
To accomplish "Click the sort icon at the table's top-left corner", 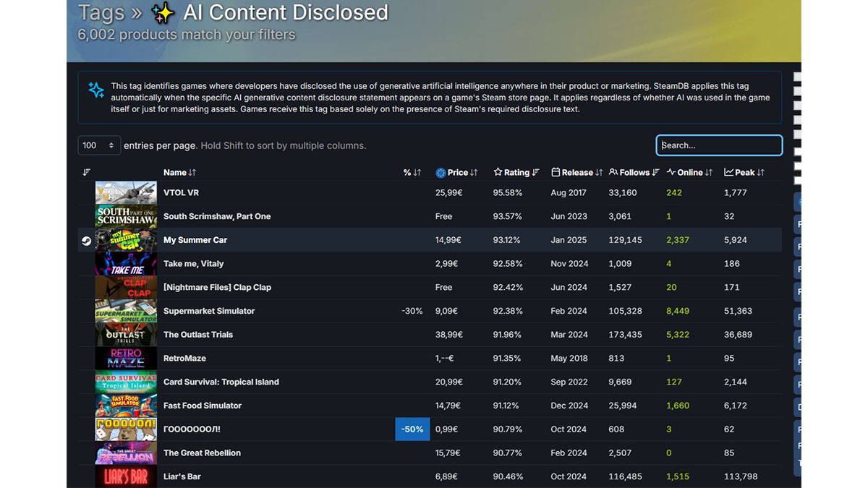I will [x=86, y=172].
